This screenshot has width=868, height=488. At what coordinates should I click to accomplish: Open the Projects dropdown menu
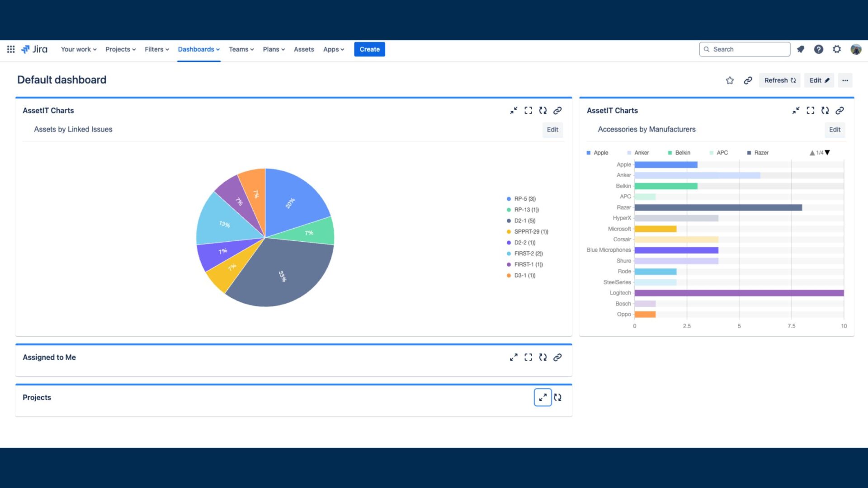click(x=121, y=49)
